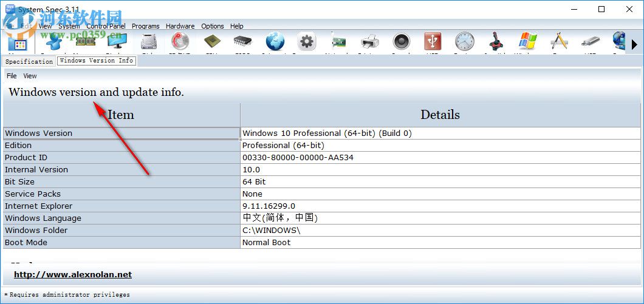The width and height of the screenshot is (644, 304).
Task: Open the Help menu
Action: pyautogui.click(x=236, y=26)
